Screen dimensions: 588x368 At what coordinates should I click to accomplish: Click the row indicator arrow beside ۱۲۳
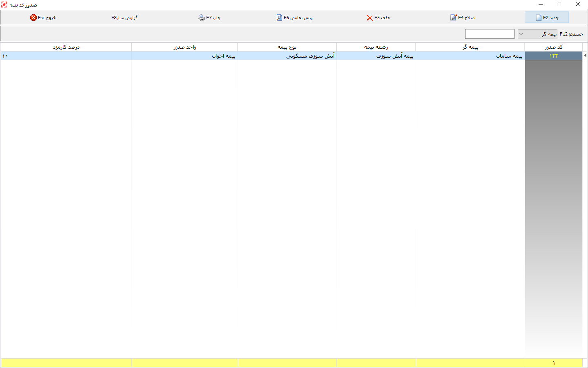[585, 56]
